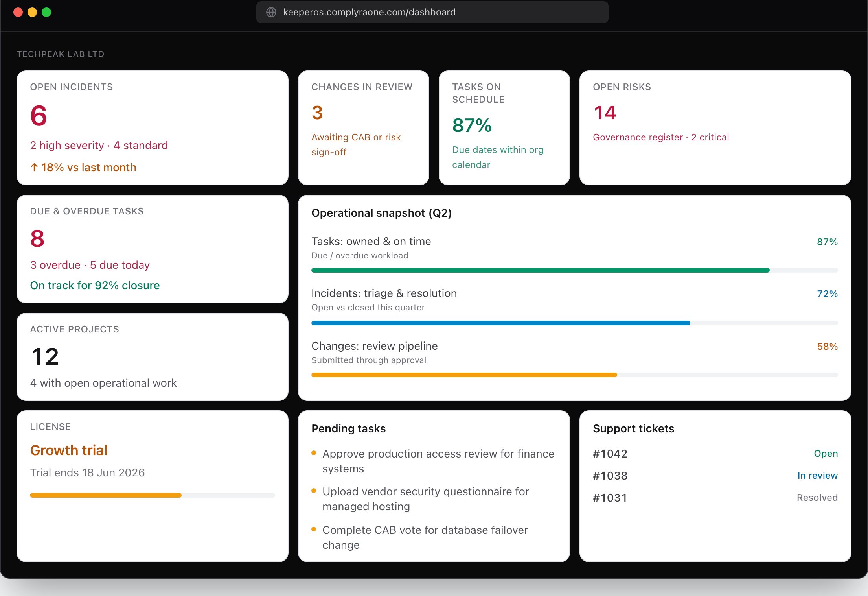Click the blue Incidents triage progress bar
Screen dimensions: 868x596
(574, 323)
